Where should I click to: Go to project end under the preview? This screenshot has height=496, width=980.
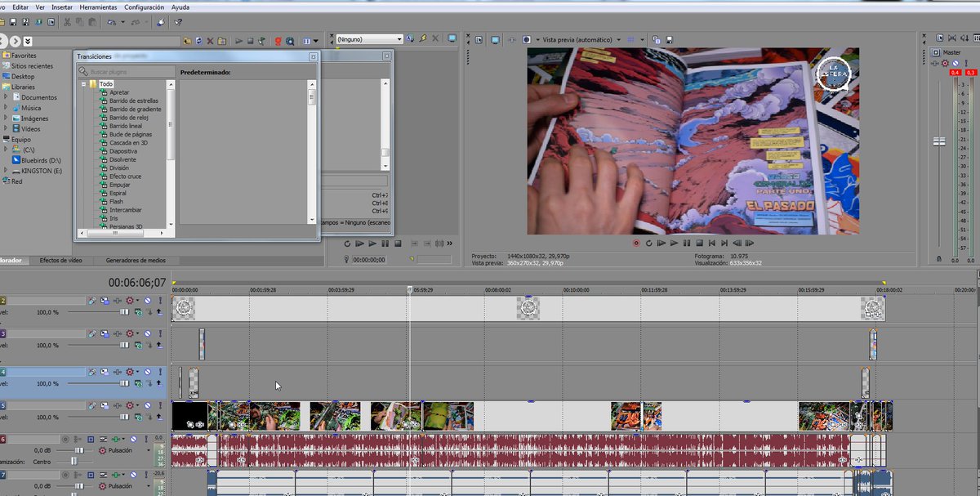pyautogui.click(x=724, y=243)
